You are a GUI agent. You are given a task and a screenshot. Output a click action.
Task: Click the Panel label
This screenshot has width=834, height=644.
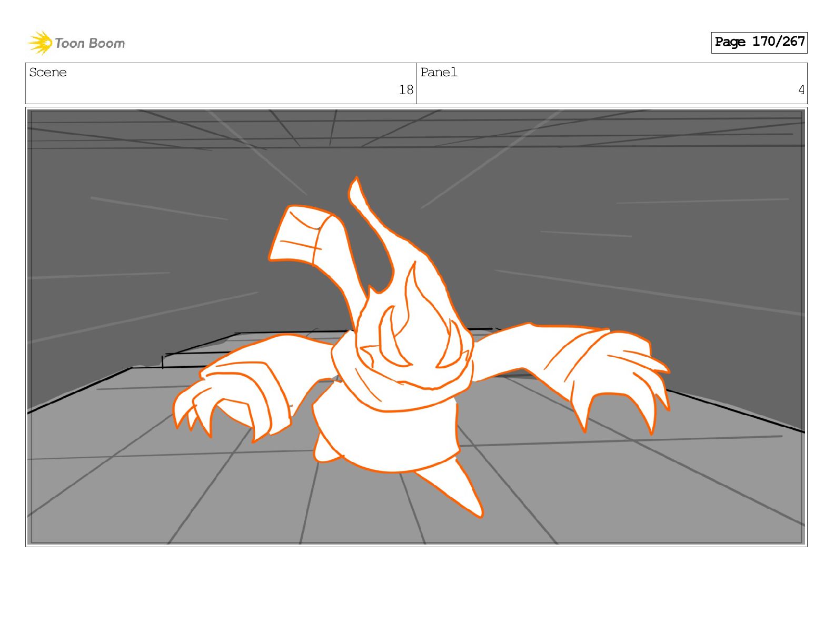(x=439, y=73)
